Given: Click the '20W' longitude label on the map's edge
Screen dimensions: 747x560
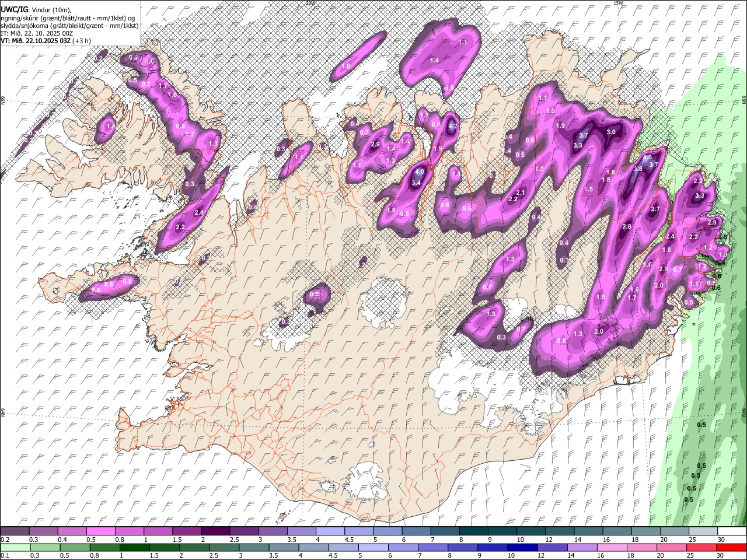Looking at the screenshot, I should click(x=310, y=3).
